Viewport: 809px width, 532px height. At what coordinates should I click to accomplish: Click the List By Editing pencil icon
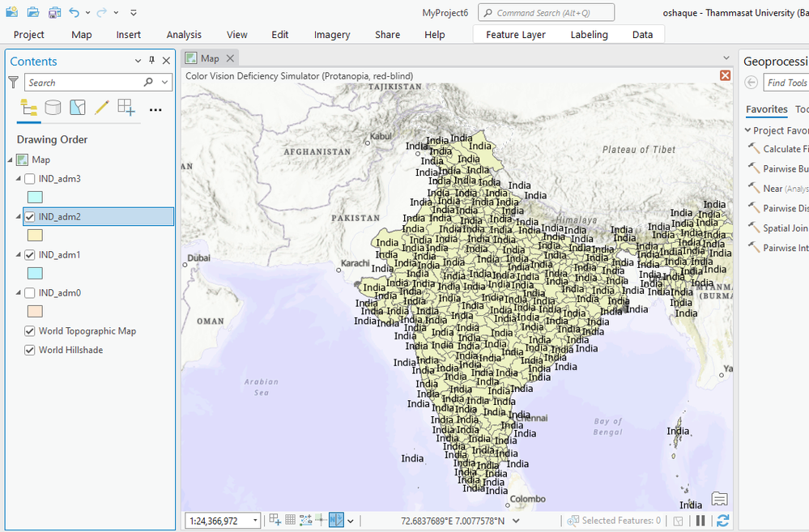tap(101, 108)
